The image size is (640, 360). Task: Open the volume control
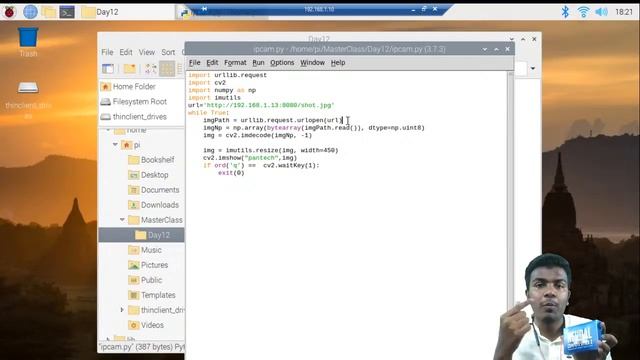pos(601,12)
